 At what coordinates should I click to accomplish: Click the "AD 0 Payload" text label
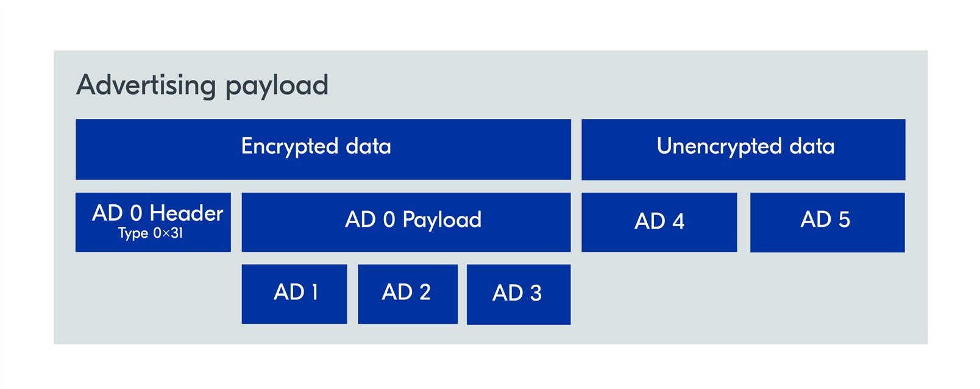413,219
